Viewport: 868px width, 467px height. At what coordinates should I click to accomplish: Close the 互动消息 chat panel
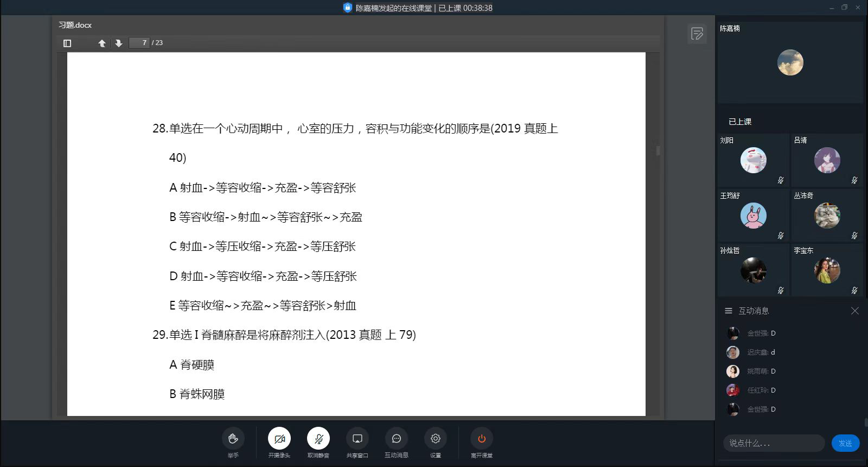coord(855,311)
